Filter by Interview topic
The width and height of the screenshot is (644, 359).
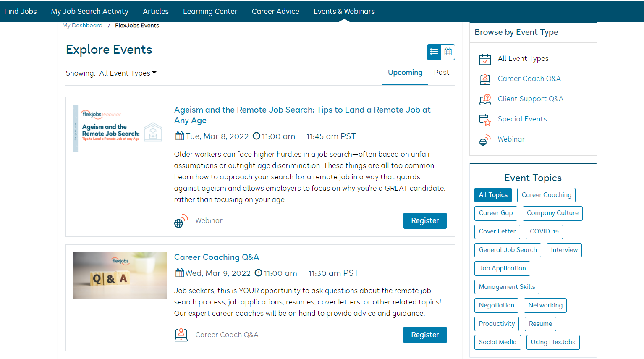point(564,250)
